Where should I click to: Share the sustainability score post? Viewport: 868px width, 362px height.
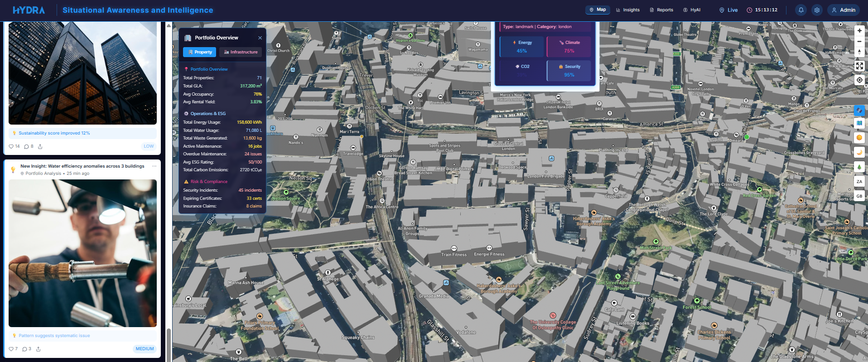tap(40, 146)
